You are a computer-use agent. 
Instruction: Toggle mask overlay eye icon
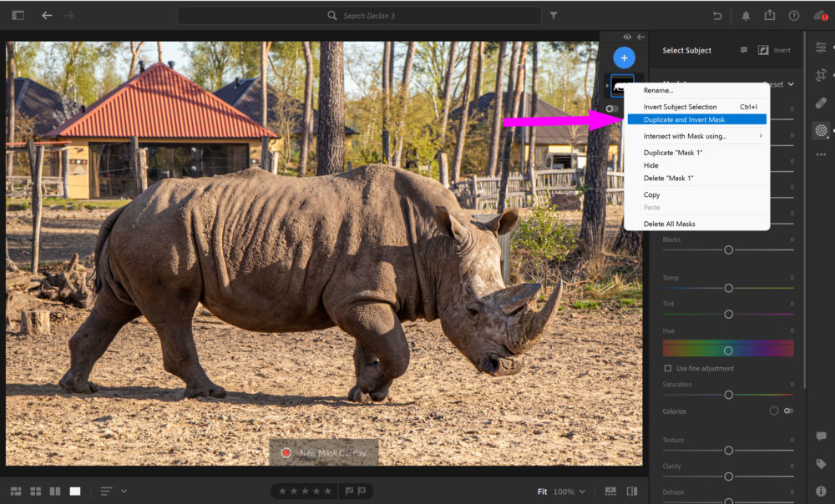tap(627, 37)
